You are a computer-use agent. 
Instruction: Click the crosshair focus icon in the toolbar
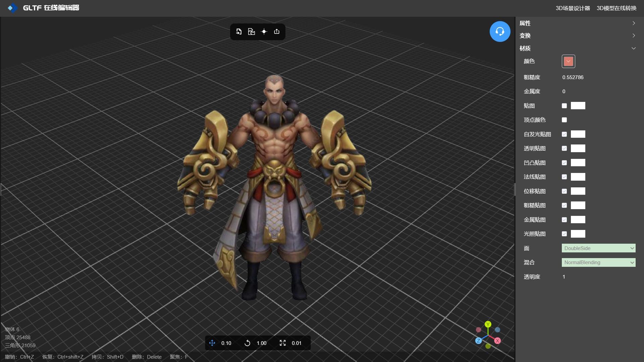tap(264, 32)
